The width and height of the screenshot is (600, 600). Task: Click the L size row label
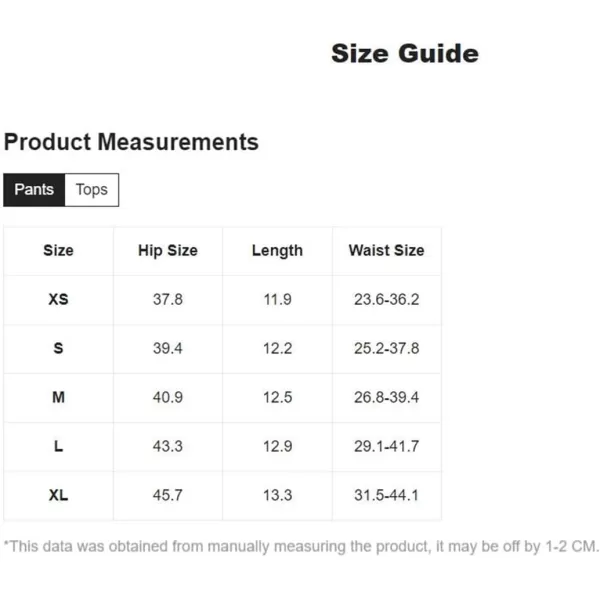59,447
